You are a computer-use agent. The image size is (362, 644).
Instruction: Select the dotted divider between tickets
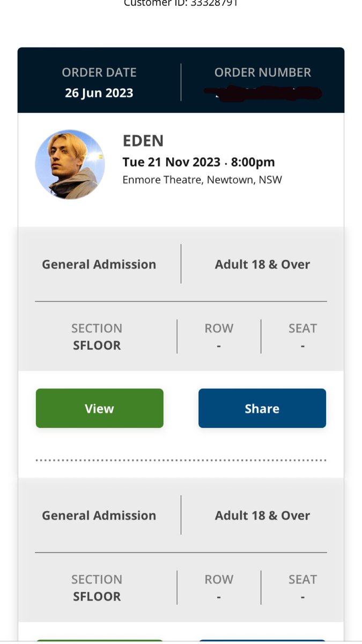click(181, 460)
